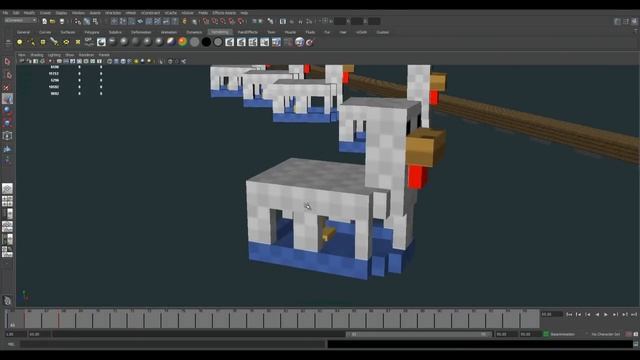
Task: Open the View panel menu
Action: click(x=22, y=55)
